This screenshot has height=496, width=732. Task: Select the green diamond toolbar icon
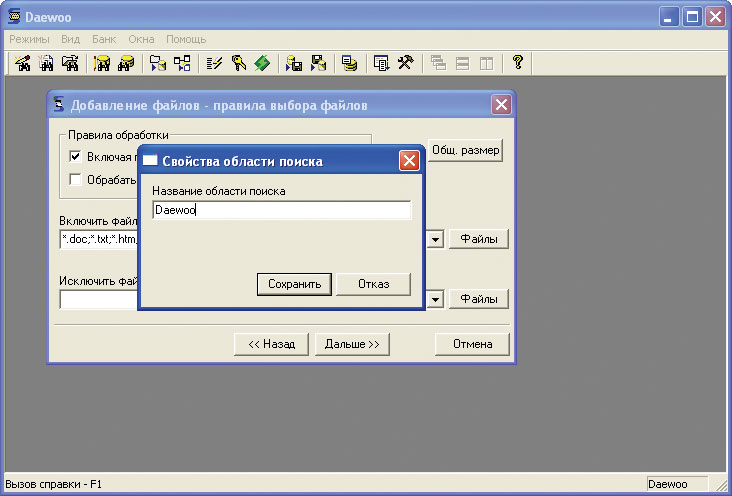pos(262,62)
